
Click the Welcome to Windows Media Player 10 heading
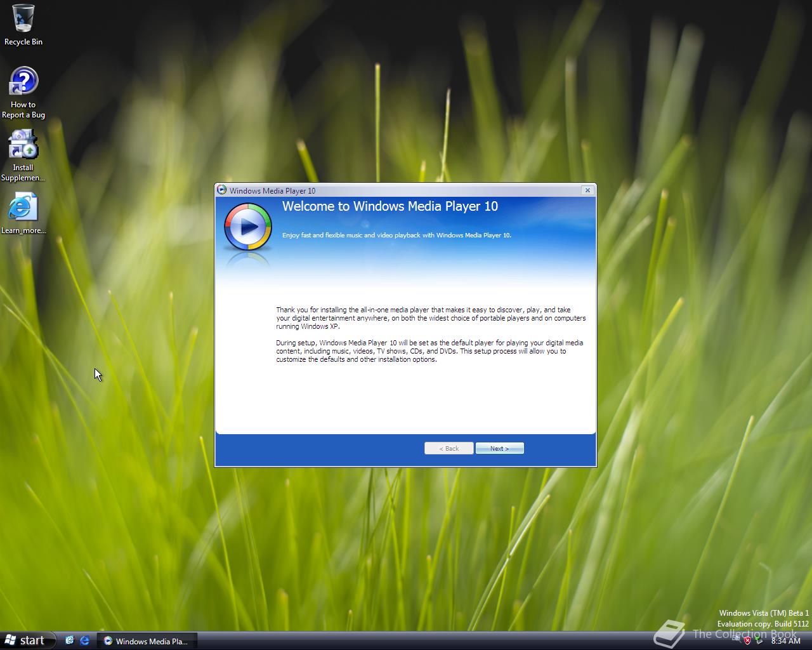(390, 206)
